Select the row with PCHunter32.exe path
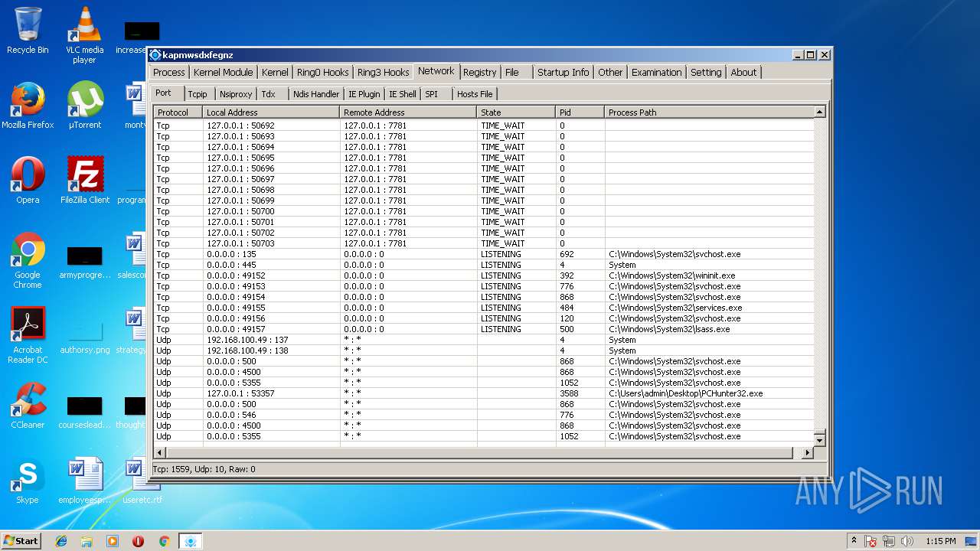980x551 pixels. (484, 393)
